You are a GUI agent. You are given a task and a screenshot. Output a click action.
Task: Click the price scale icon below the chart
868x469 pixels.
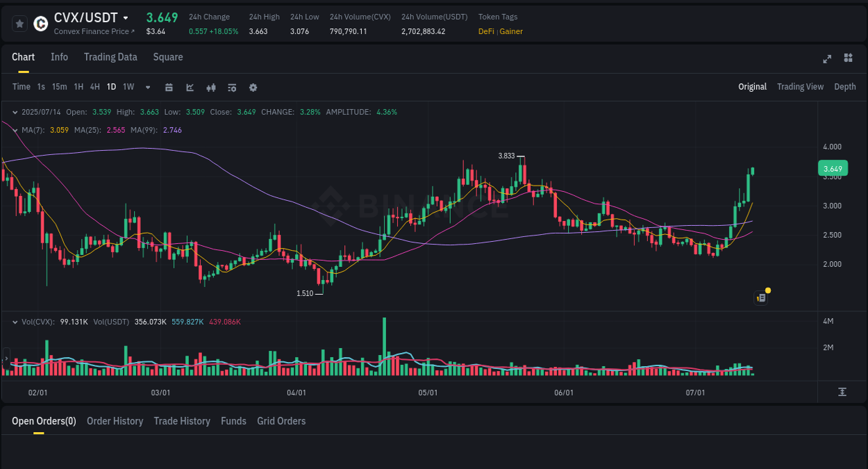click(x=842, y=391)
